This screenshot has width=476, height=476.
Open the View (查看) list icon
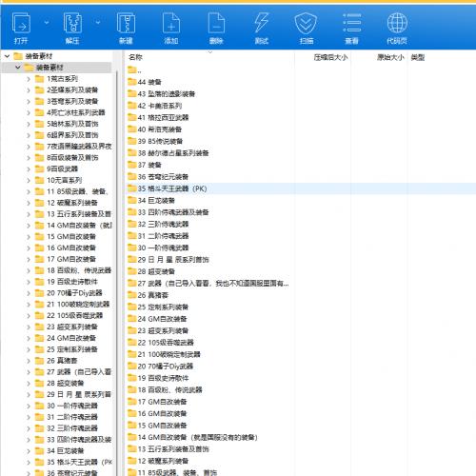(x=351, y=23)
